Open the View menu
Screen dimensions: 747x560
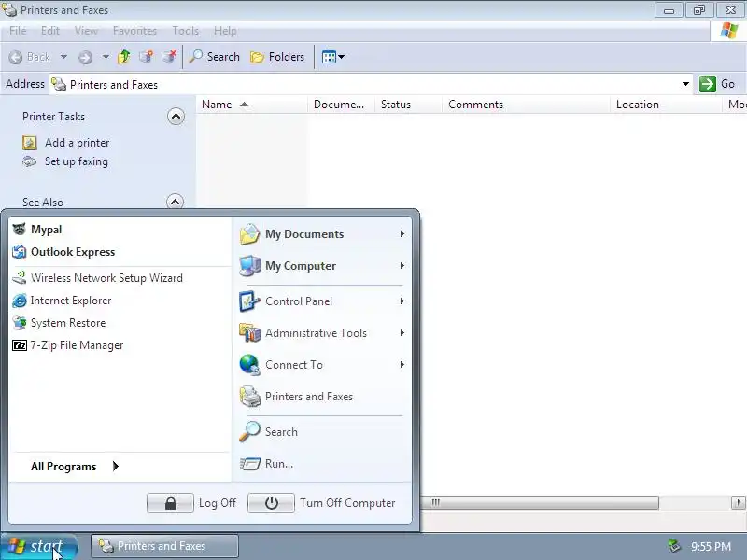click(x=86, y=31)
